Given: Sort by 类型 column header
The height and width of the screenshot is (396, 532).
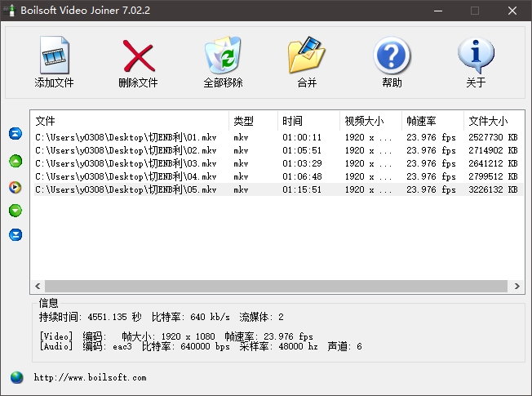Looking at the screenshot, I should (253, 121).
